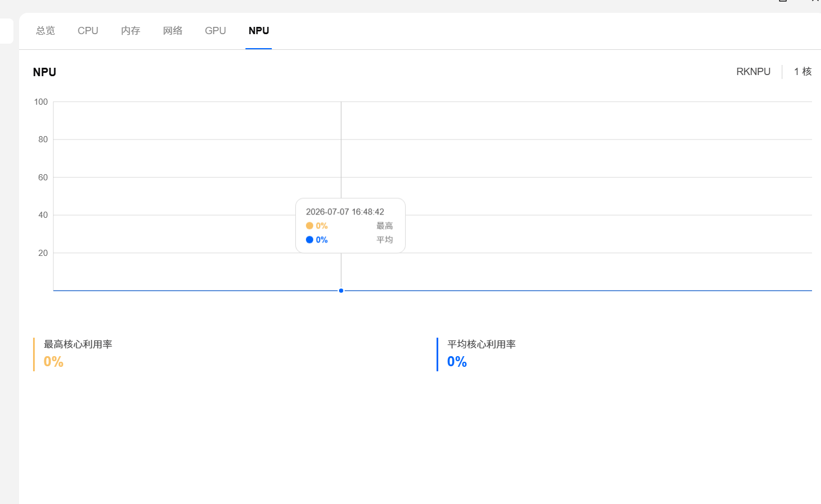Open the 内存 memory tab
The height and width of the screenshot is (504, 821).
point(131,31)
